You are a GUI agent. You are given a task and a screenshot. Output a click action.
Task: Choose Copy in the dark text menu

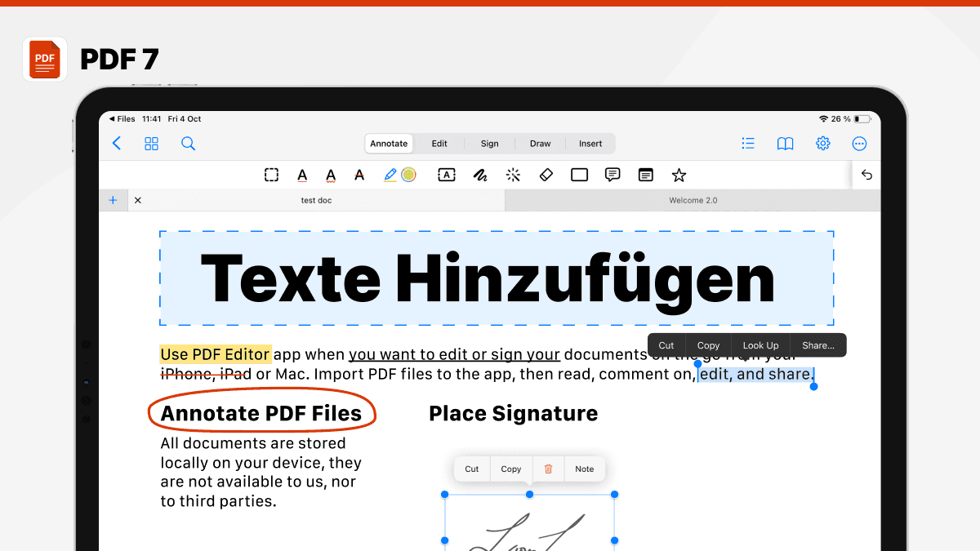click(x=709, y=345)
